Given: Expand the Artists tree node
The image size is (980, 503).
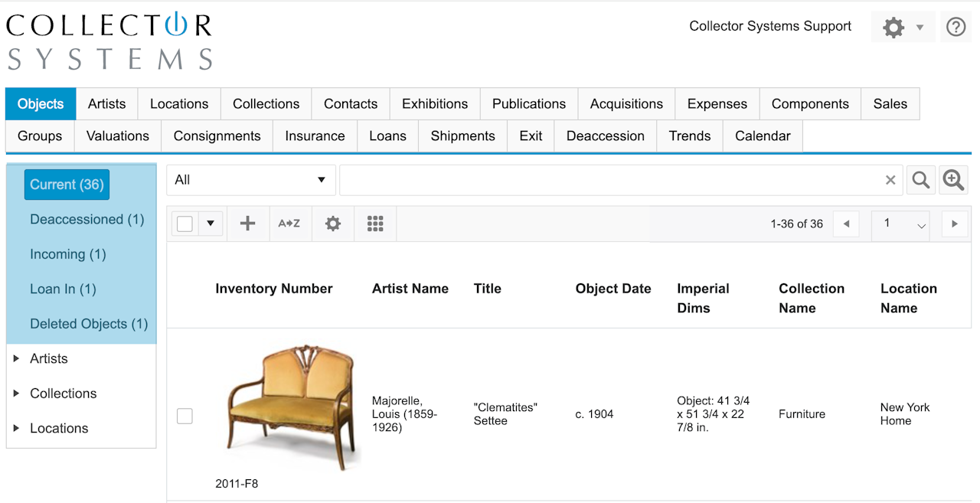Looking at the screenshot, I should click(17, 358).
